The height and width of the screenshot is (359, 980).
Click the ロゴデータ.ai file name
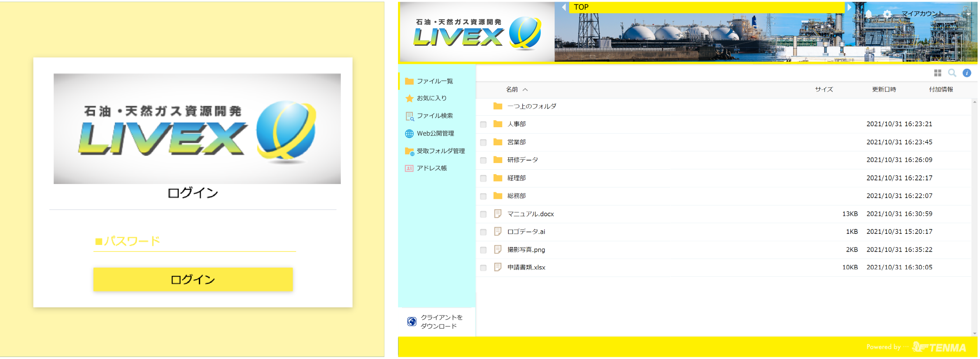526,231
